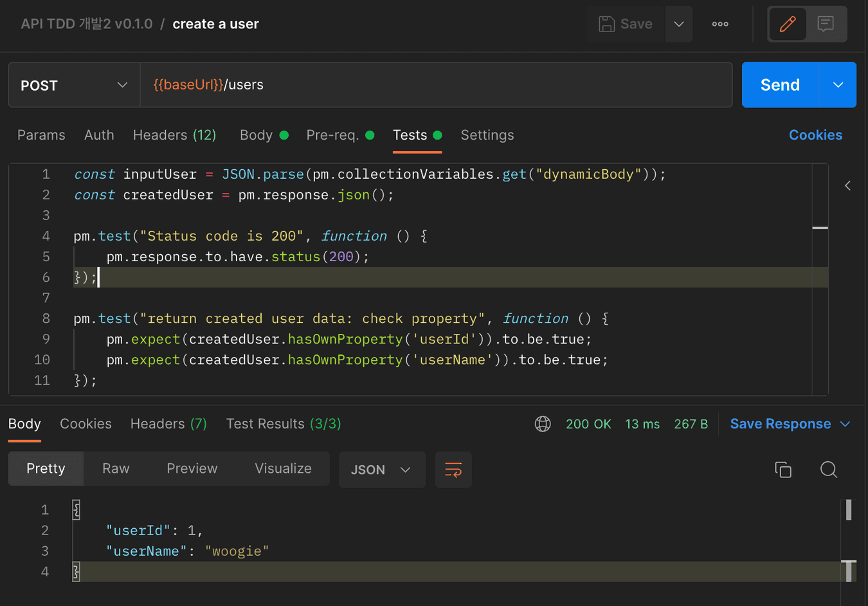Expand the Save options dropdown arrow
This screenshot has width=868, height=606.
click(679, 24)
